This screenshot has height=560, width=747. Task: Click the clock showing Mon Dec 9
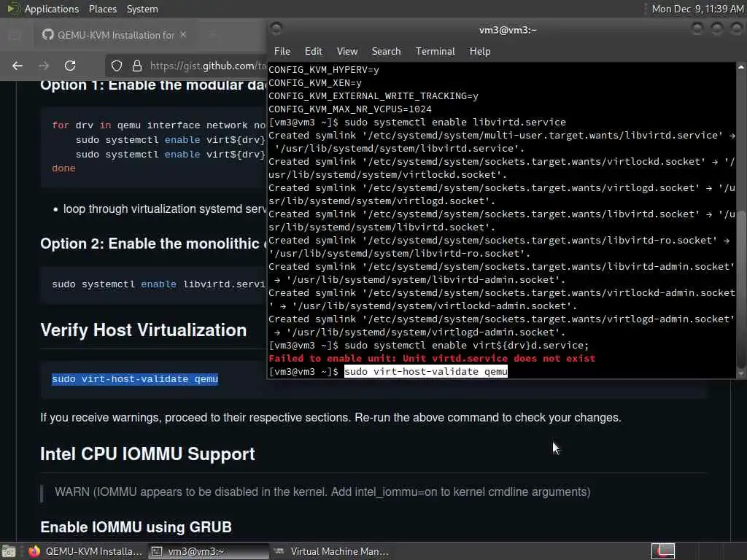697,9
